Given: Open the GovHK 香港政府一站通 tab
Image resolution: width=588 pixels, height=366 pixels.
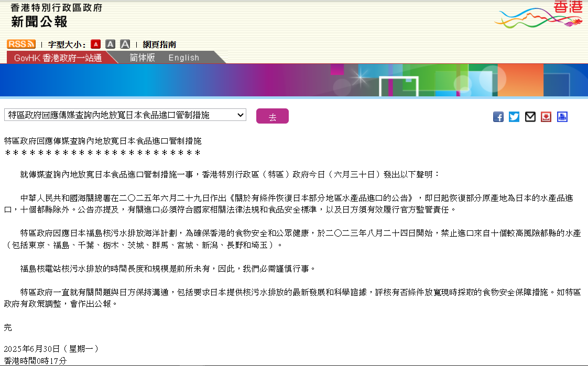Looking at the screenshot, I should 58,58.
